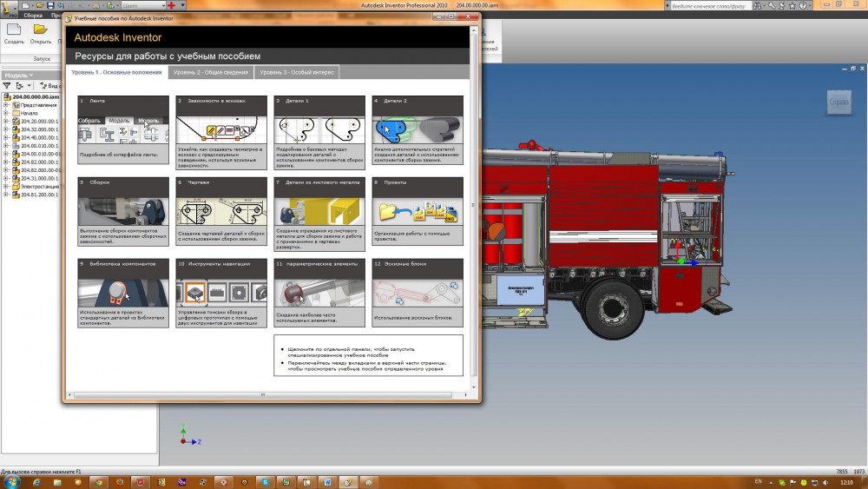
Task: Click the Undo arrow in quick access toolbar
Action: coord(61,5)
